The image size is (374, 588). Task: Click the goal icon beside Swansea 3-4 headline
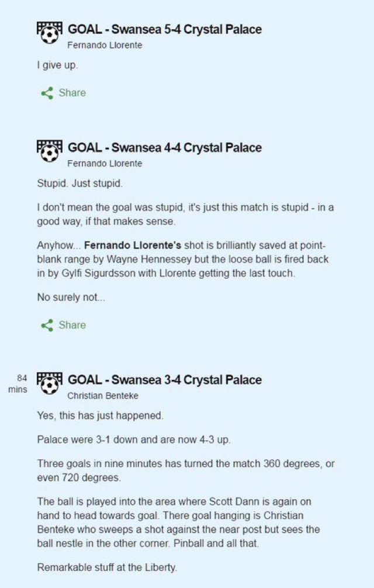click(x=50, y=383)
